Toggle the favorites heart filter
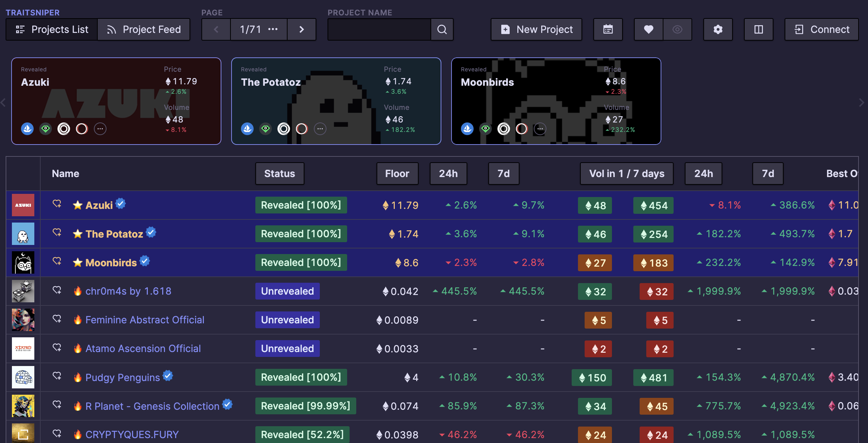 pyautogui.click(x=649, y=29)
